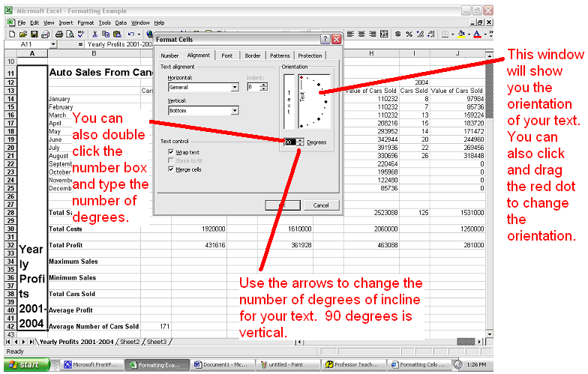Click the Total Profit row label
Image resolution: width=588 pixels, height=374 pixels.
coord(66,245)
